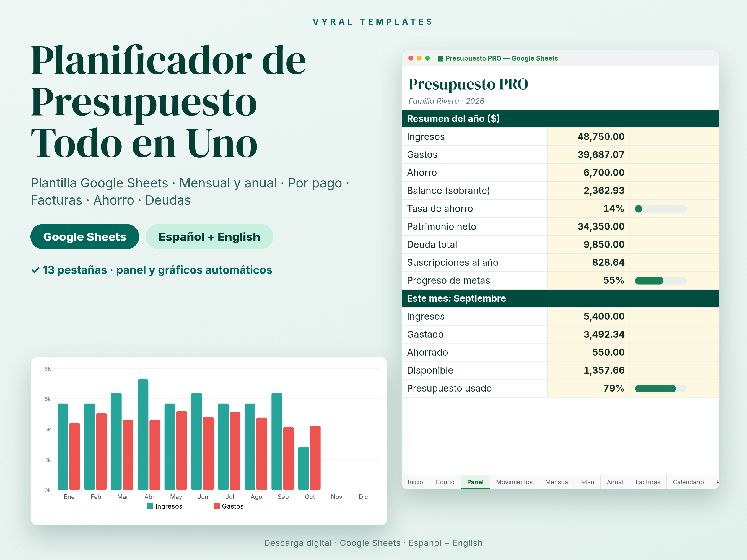The image size is (747, 560).
Task: Select the Deuda total value 9,850.00
Action: (x=604, y=244)
